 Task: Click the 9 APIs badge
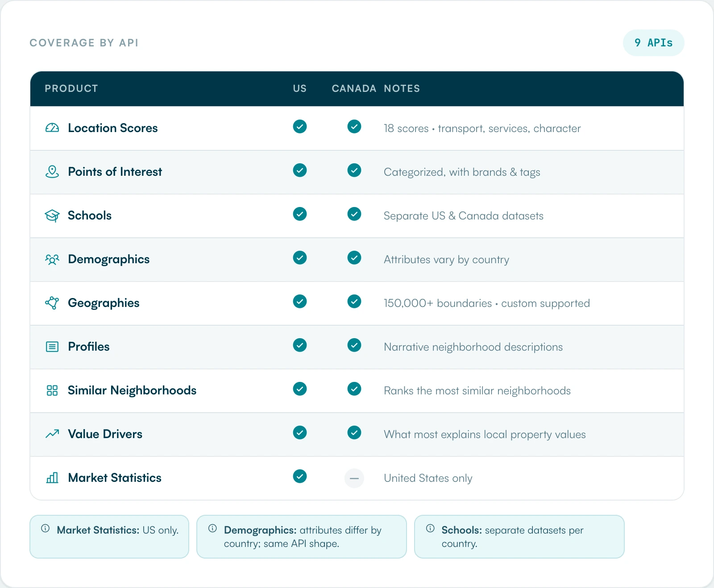coord(653,43)
